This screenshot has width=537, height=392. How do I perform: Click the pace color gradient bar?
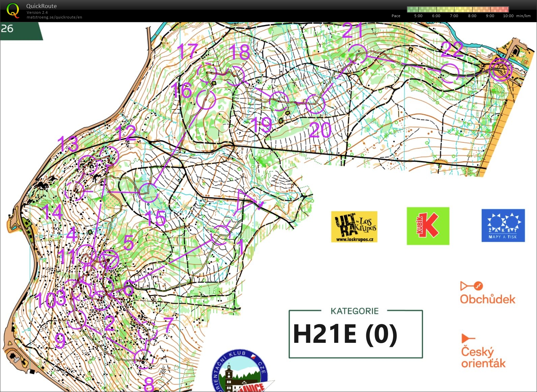pos(458,9)
